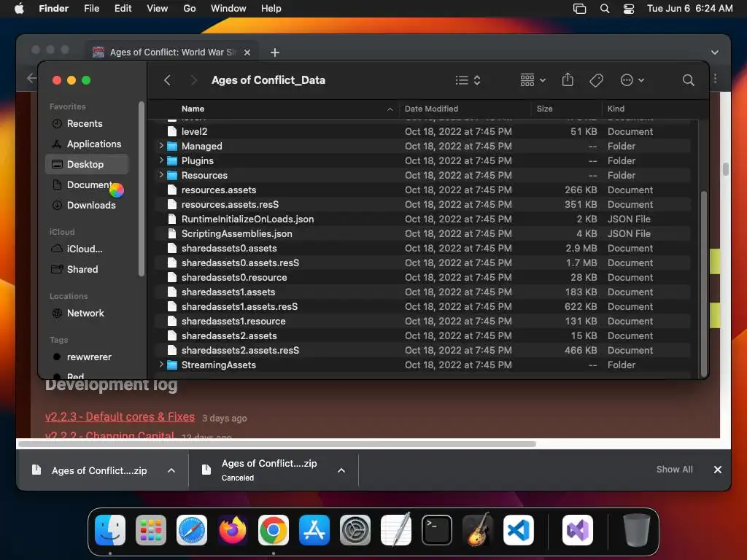Expand the Resources folder
The image size is (747, 560).
coord(161,175)
